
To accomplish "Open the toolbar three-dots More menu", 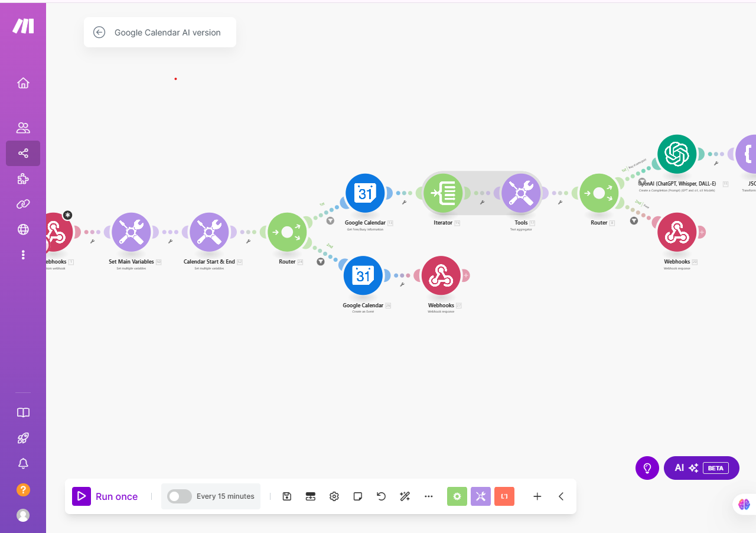I will point(429,496).
